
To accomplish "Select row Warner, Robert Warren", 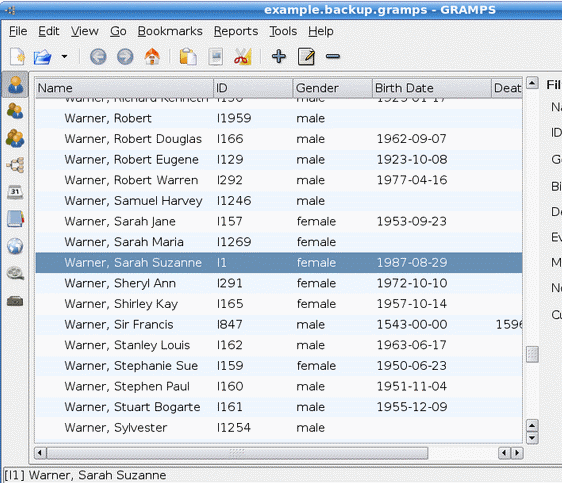I will [x=278, y=180].
